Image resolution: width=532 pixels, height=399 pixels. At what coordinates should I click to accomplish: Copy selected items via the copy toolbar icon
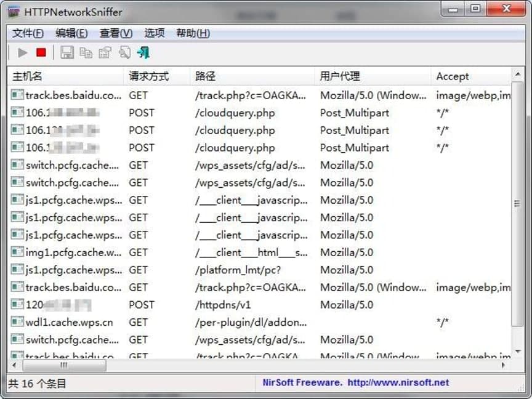(x=86, y=53)
